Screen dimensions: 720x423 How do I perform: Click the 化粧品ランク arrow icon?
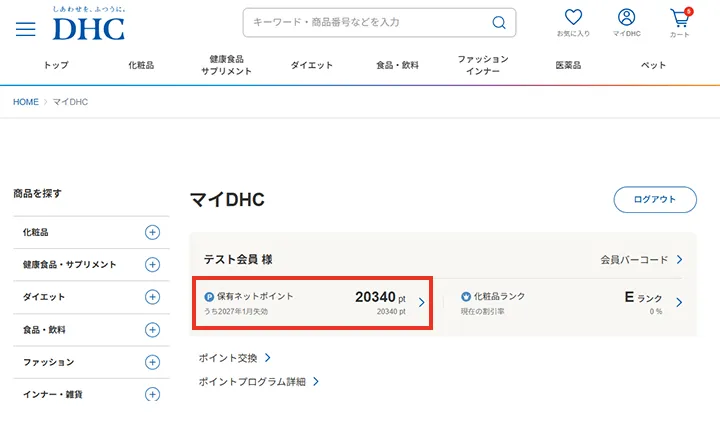click(679, 302)
